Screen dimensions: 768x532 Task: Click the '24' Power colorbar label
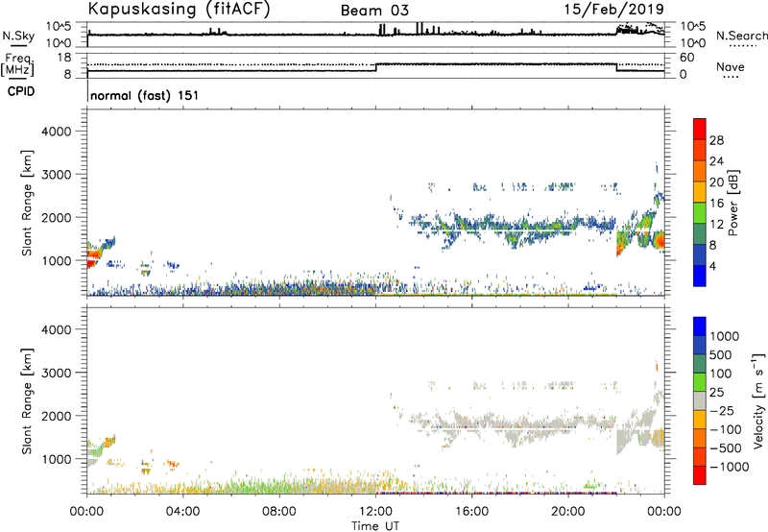716,161
